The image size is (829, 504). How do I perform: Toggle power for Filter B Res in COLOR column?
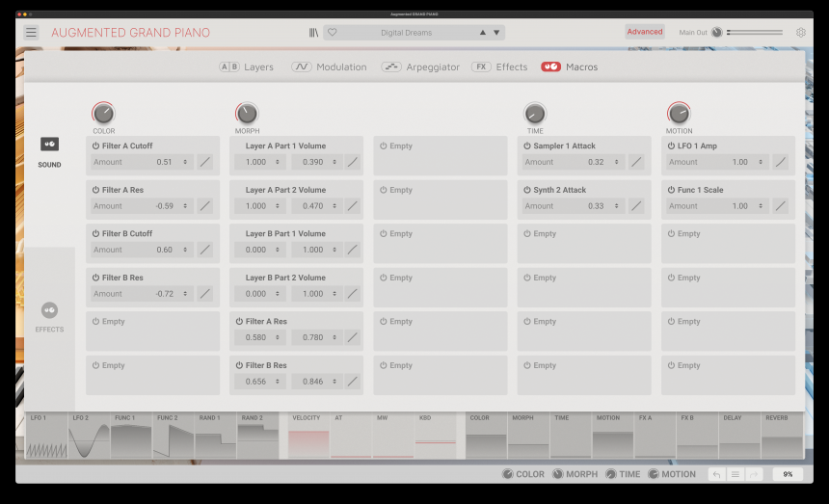tap(95, 278)
